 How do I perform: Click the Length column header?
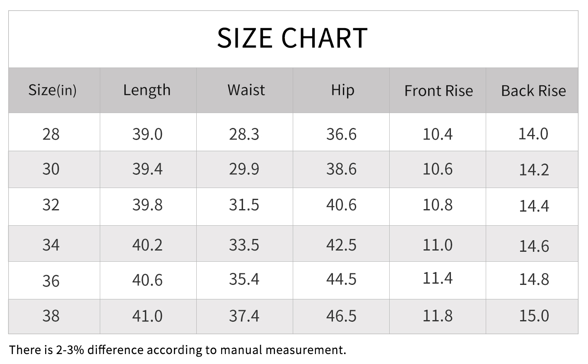coord(147,90)
